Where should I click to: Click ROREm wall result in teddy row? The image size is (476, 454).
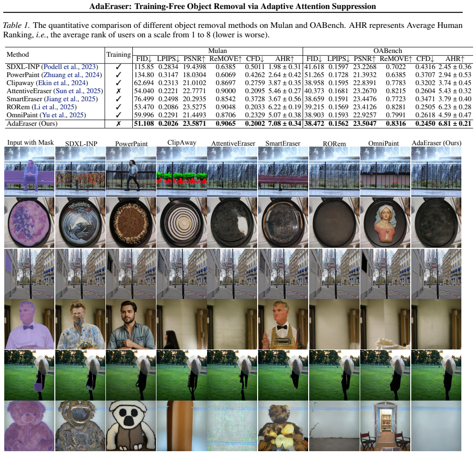(334, 426)
